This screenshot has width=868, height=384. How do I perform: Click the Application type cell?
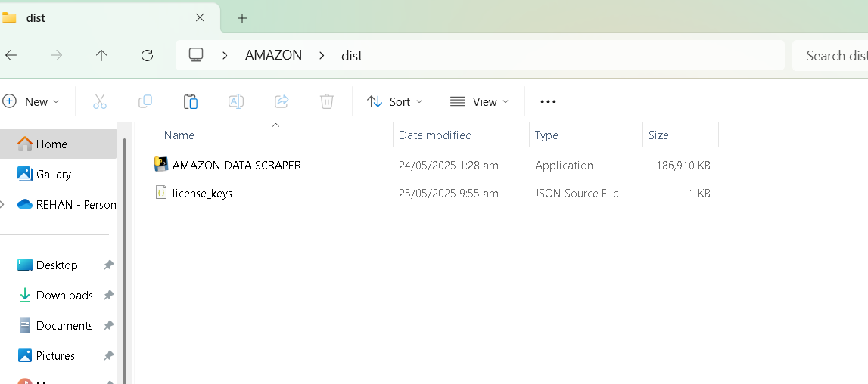(x=564, y=166)
